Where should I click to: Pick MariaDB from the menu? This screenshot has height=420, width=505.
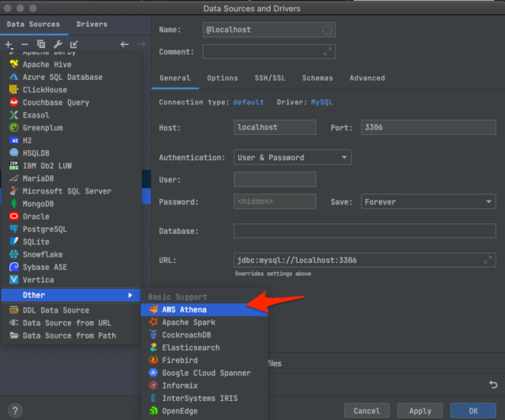point(72,178)
